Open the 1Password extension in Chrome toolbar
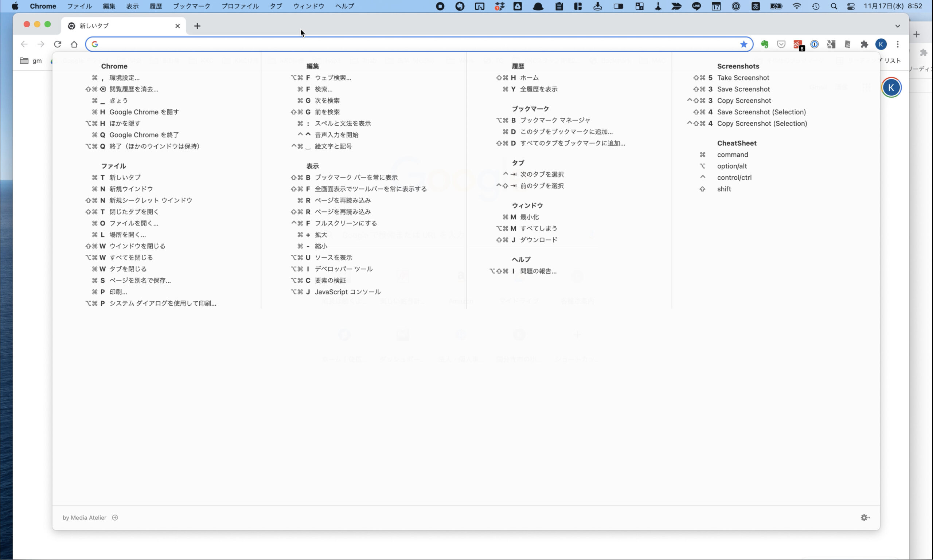 (815, 44)
